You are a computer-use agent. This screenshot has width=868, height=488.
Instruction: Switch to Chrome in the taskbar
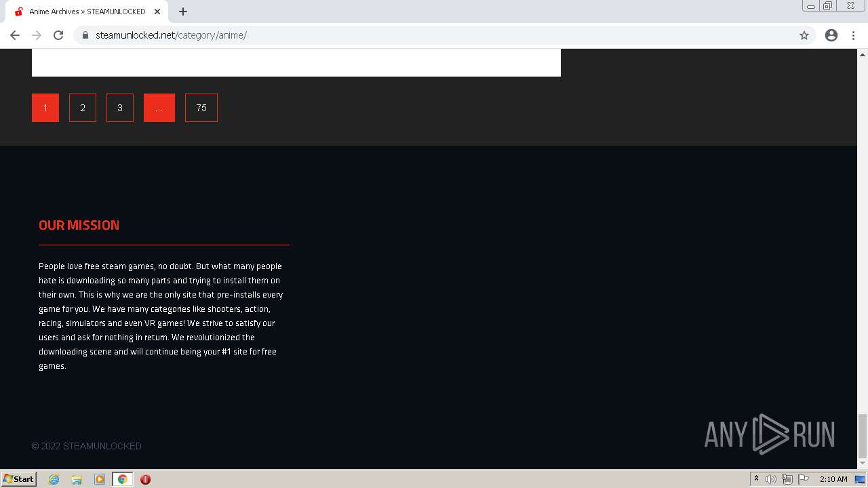pos(123,479)
